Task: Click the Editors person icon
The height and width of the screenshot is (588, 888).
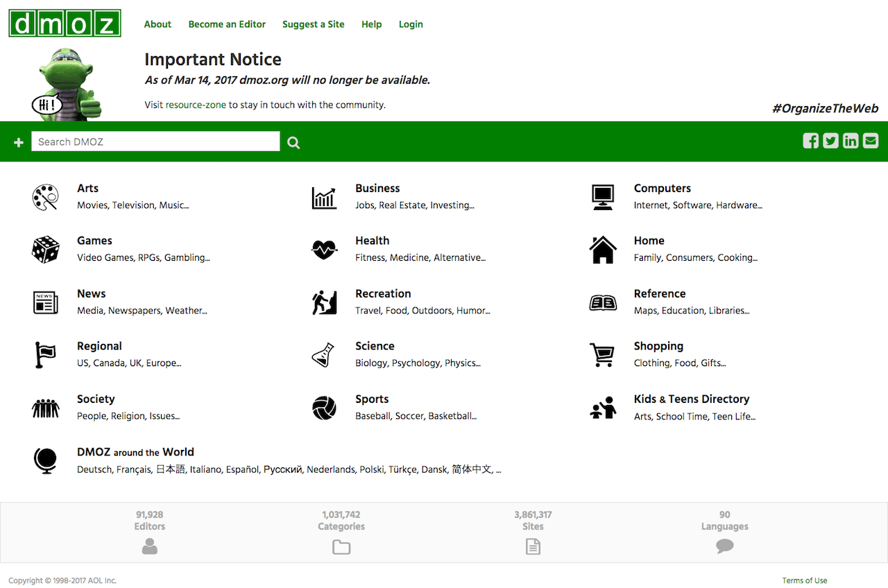Action: 150,546
